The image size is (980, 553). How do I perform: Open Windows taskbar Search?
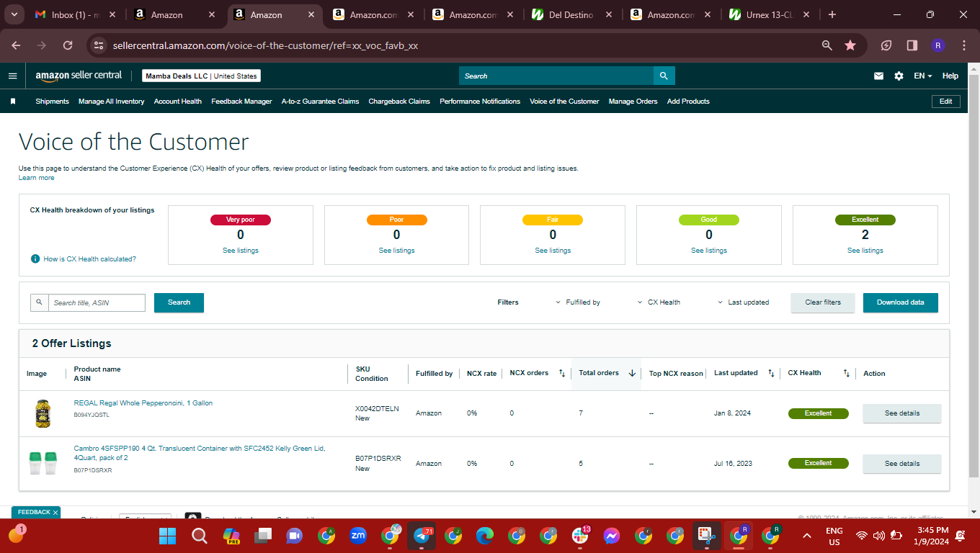(x=200, y=536)
